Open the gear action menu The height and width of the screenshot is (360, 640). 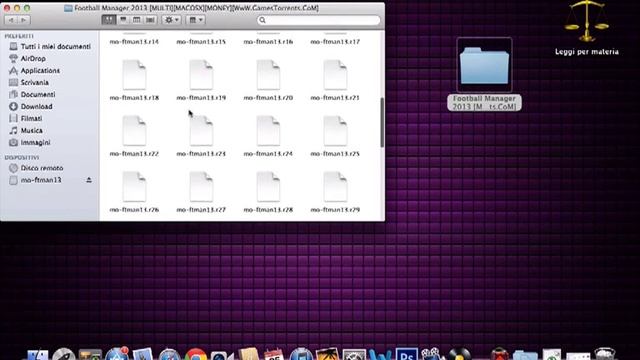[171, 20]
